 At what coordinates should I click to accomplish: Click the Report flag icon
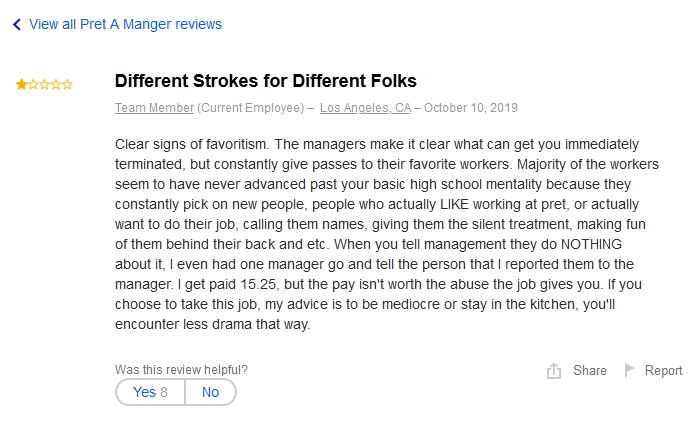pyautogui.click(x=630, y=370)
